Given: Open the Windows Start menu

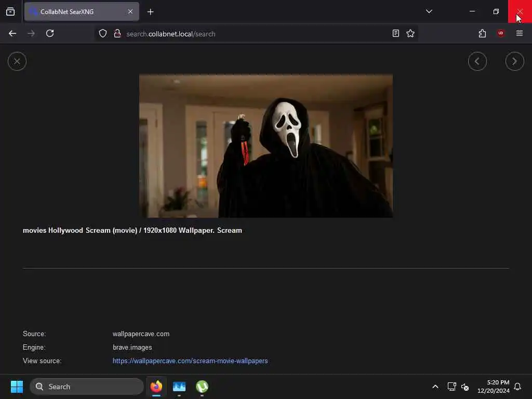Looking at the screenshot, I should pyautogui.click(x=17, y=387).
